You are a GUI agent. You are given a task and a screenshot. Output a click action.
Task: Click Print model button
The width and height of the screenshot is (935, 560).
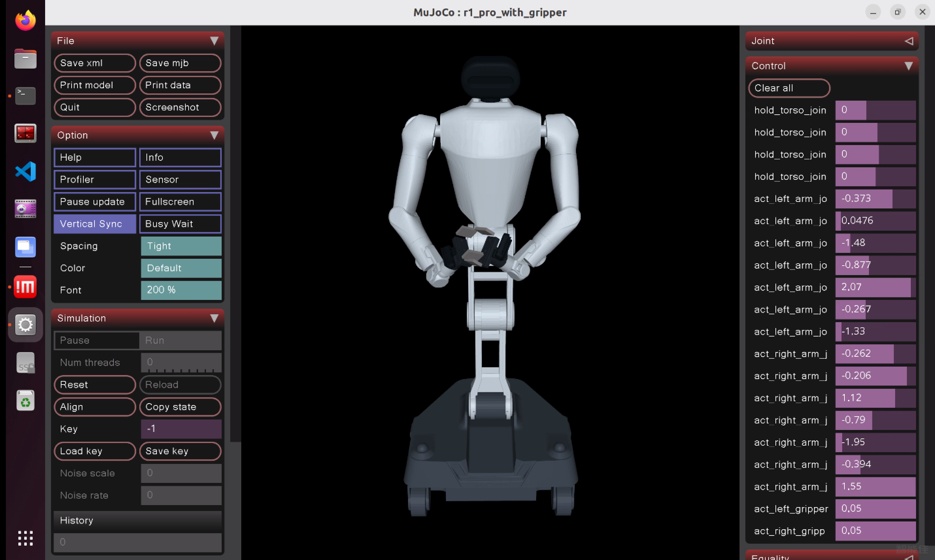click(x=95, y=85)
